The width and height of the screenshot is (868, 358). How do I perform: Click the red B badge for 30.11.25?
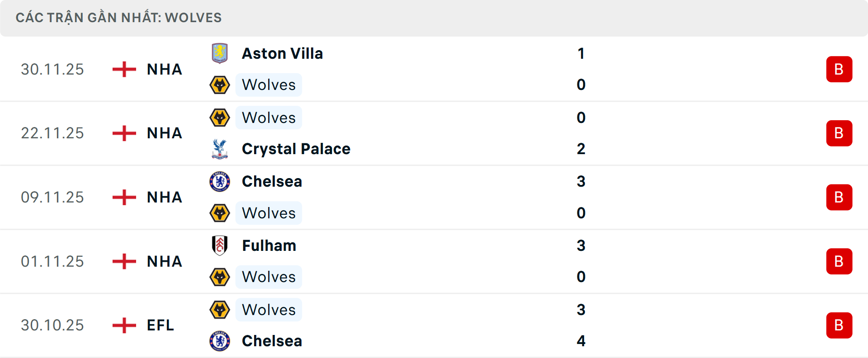pyautogui.click(x=839, y=69)
